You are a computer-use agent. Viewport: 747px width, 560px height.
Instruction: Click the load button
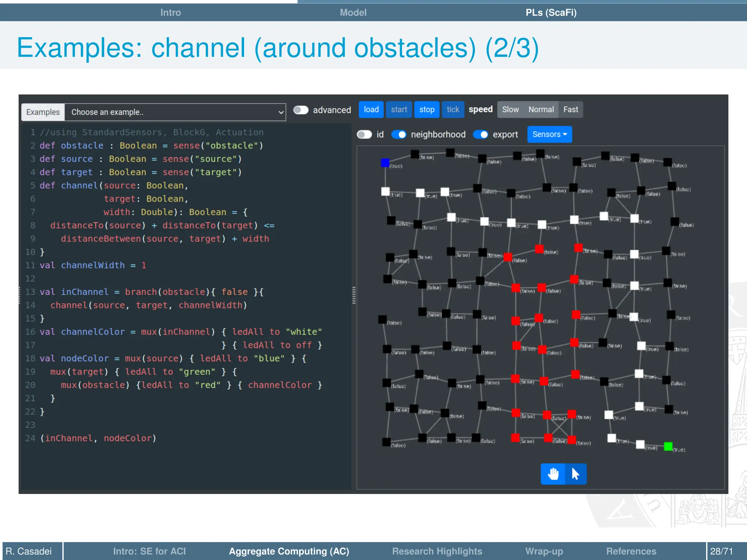click(371, 110)
